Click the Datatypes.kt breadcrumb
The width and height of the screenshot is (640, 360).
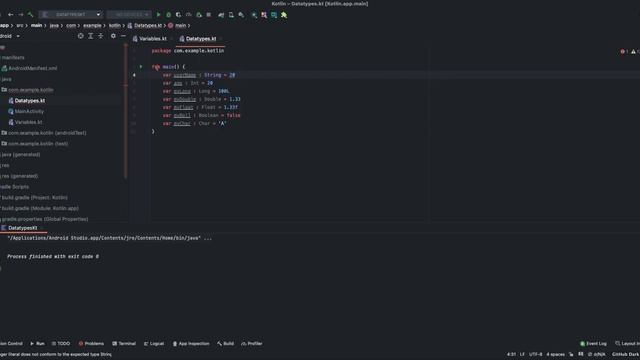(x=145, y=25)
